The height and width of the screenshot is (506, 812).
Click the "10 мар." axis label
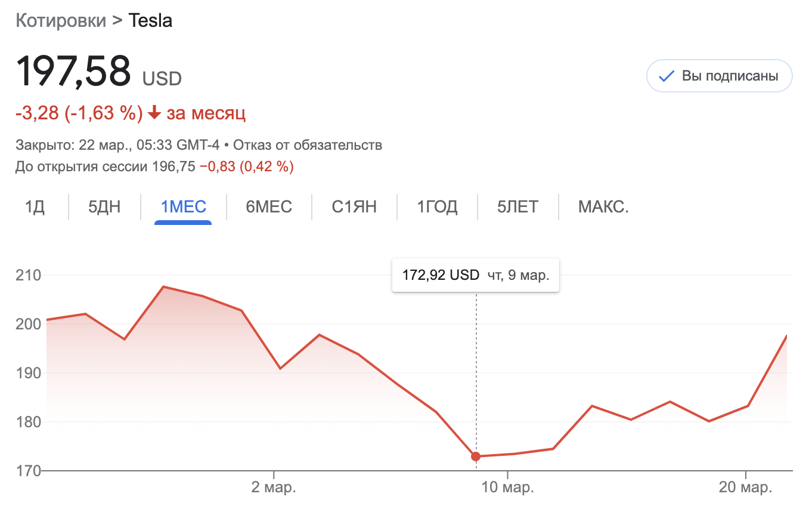(508, 488)
